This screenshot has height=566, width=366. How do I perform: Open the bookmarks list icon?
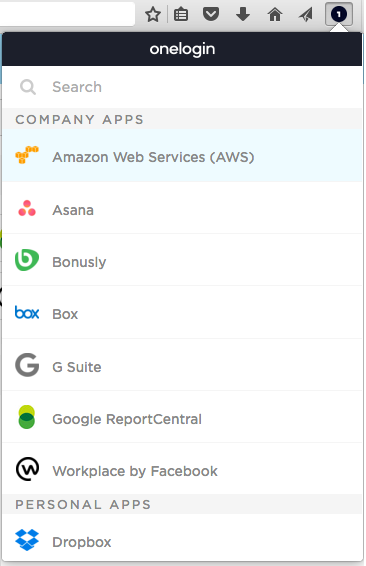pyautogui.click(x=181, y=15)
